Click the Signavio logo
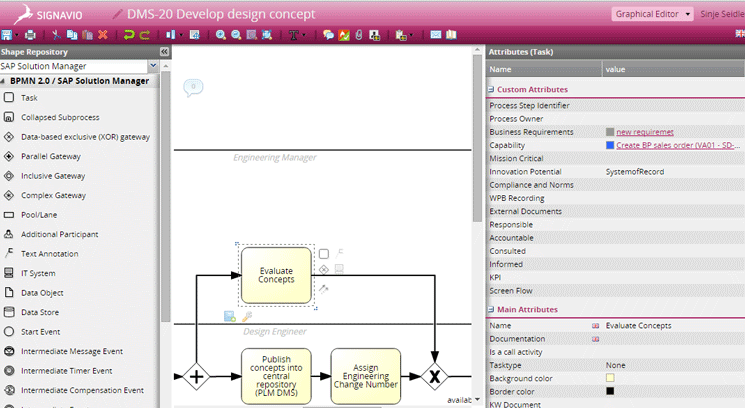Image resolution: width=745 pixels, height=408 pixels. 48,14
